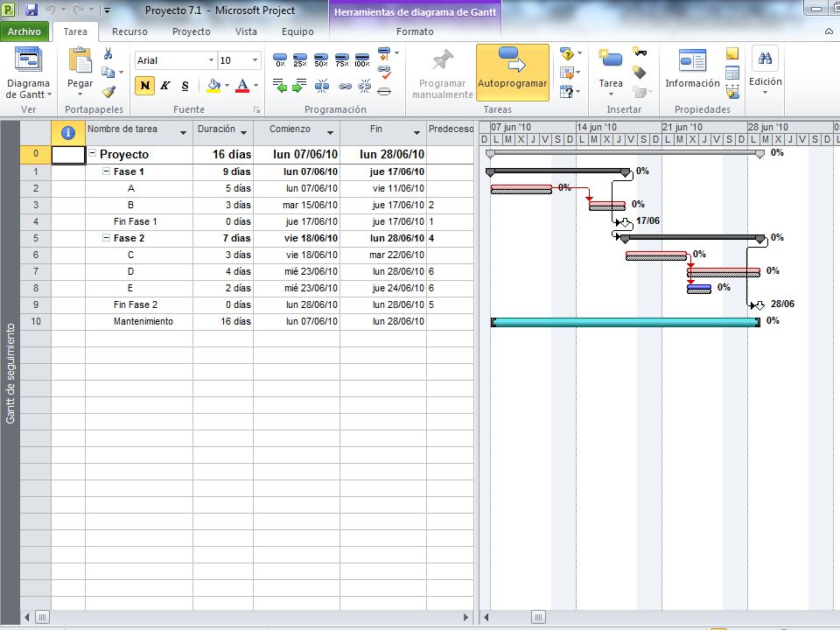Image resolution: width=840 pixels, height=630 pixels.
Task: Open the Nombre de tarea column filter arrow
Action: 183,132
